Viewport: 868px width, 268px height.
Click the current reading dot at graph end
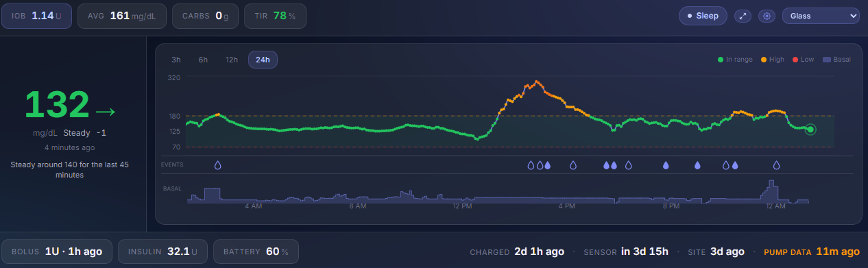[810, 129]
